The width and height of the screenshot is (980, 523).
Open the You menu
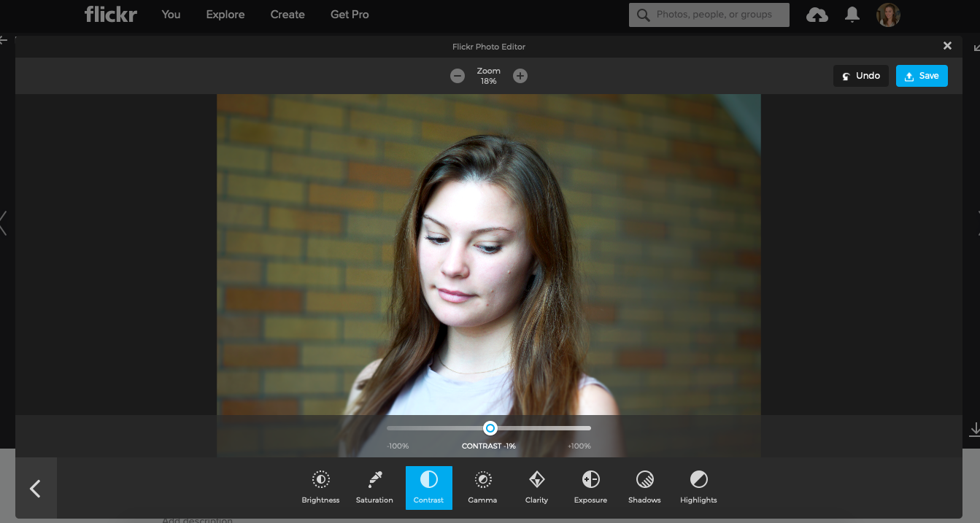click(x=171, y=15)
